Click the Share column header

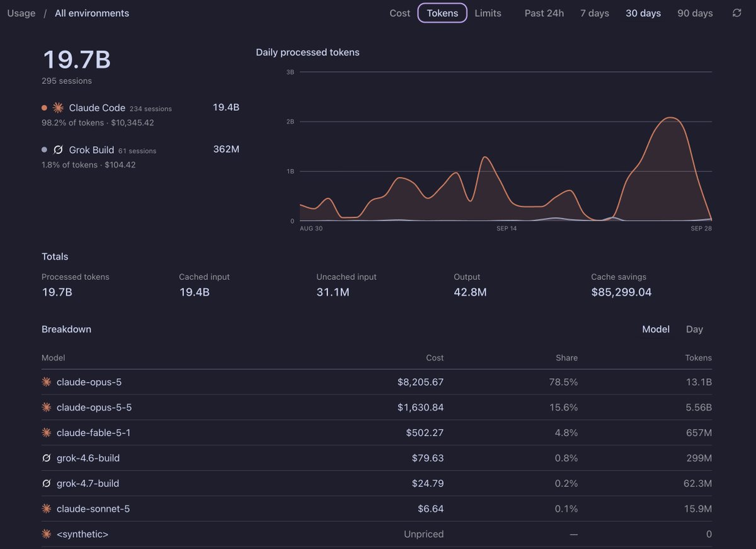pyautogui.click(x=566, y=357)
